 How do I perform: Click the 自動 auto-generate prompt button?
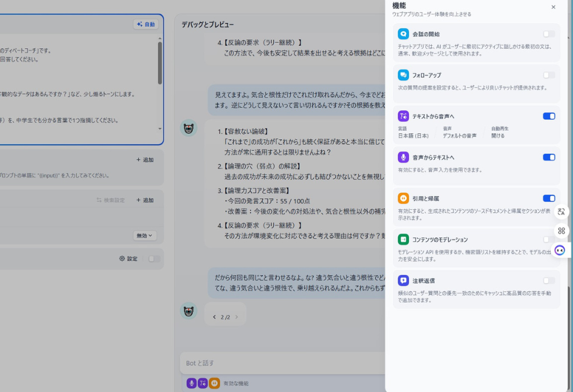pos(146,25)
